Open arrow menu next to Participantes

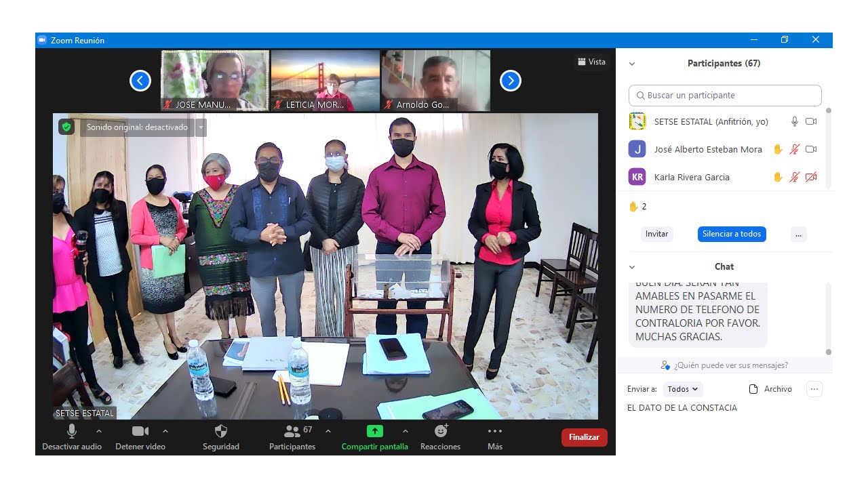tap(328, 431)
